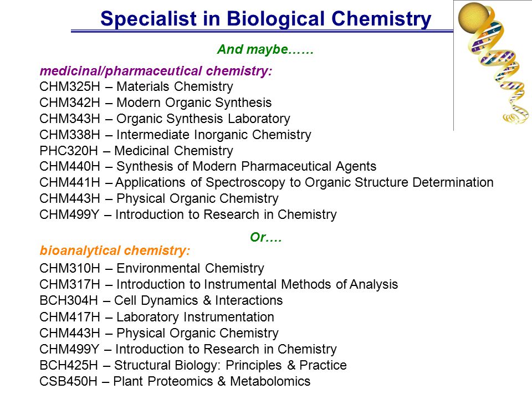Choose PHC320H Medicinal Chemistry entry

(x=136, y=151)
